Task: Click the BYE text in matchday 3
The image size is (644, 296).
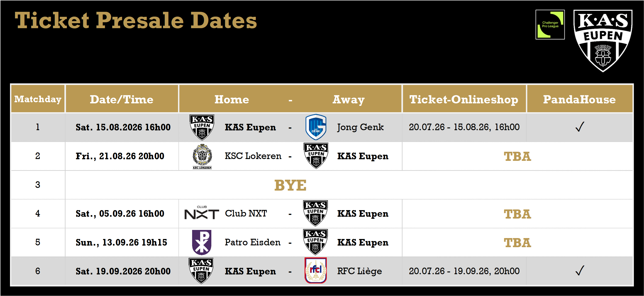Action: [x=290, y=185]
